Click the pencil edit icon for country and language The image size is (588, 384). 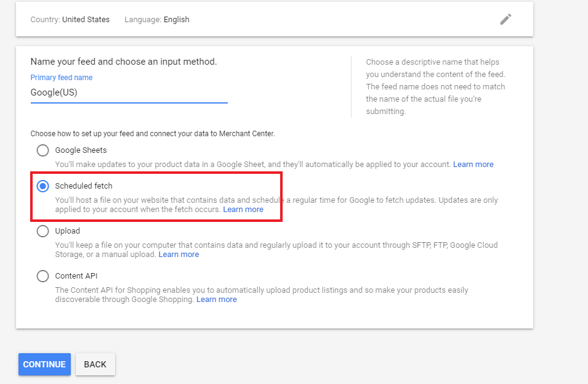[x=505, y=19]
